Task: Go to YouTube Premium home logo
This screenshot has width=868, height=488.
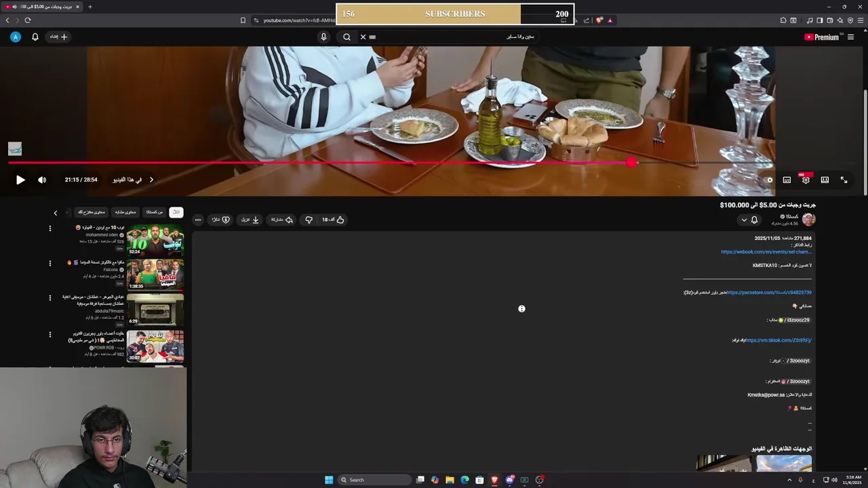Action: [x=822, y=37]
